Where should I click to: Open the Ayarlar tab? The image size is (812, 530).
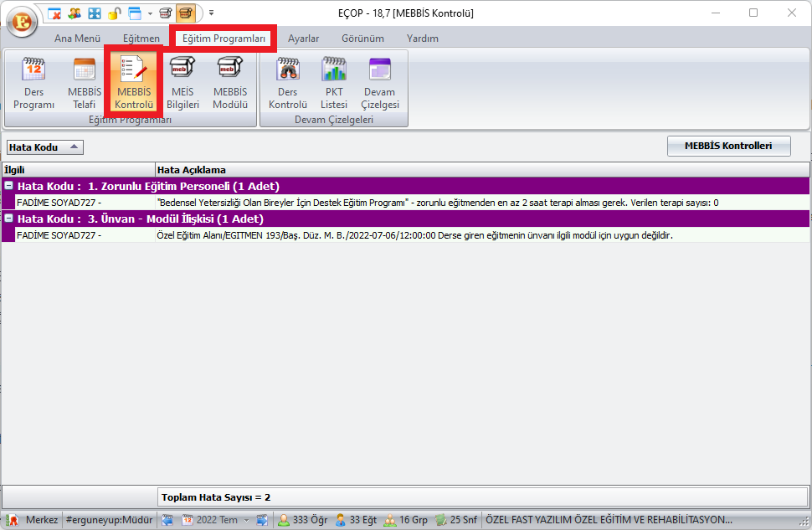point(304,39)
